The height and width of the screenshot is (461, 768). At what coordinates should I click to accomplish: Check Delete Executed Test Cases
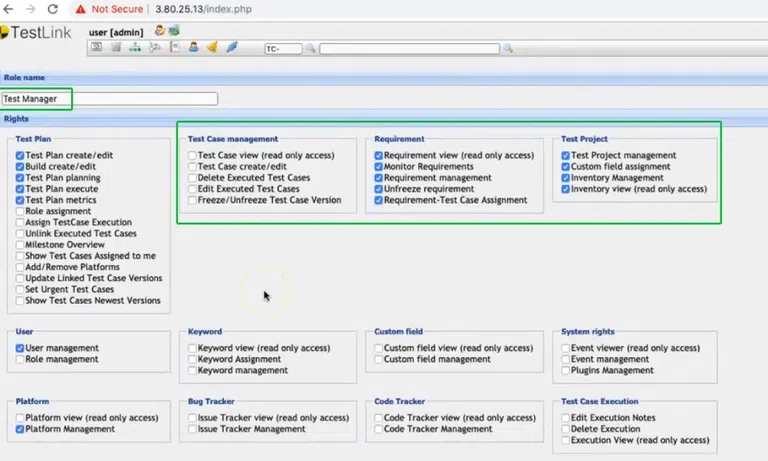(x=192, y=178)
